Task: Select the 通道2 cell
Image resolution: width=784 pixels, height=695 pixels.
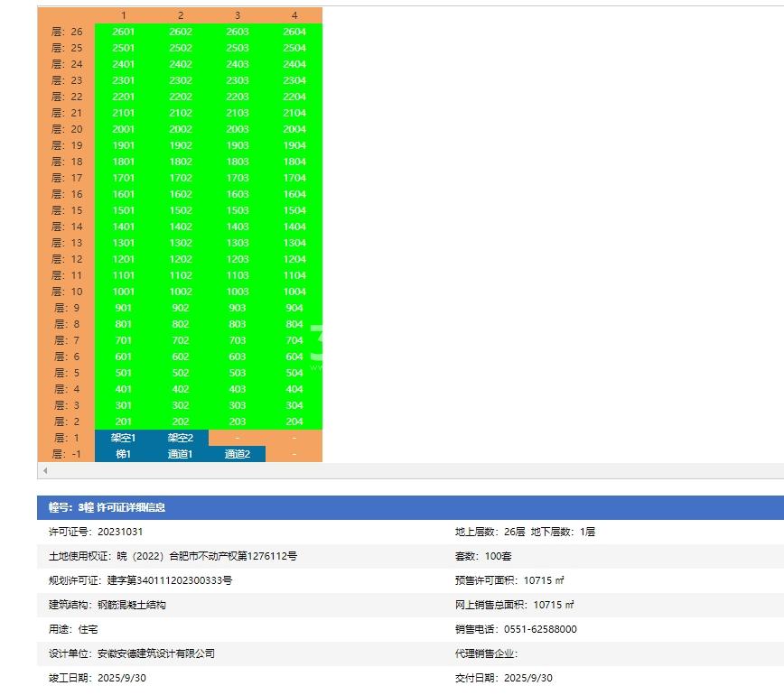Action: (x=238, y=454)
